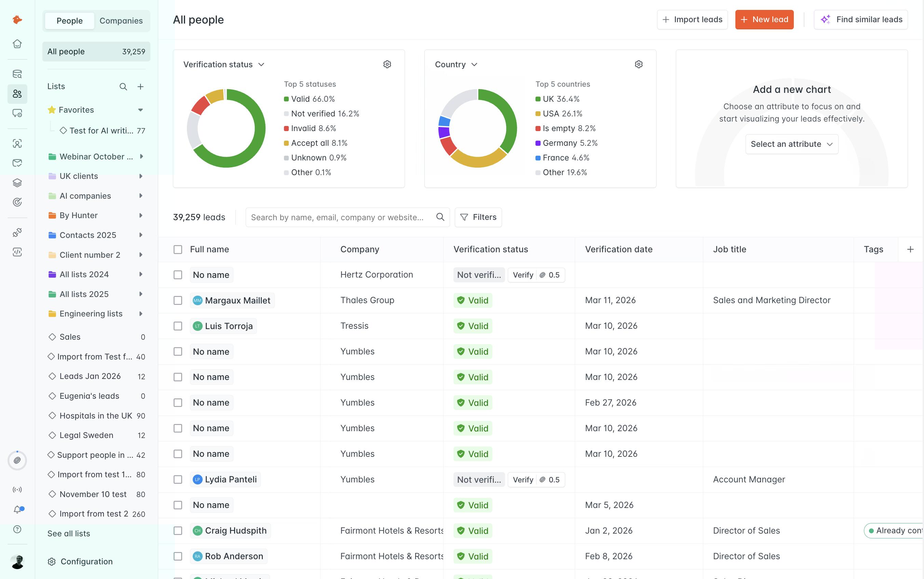This screenshot has height=579, width=924.
Task: Open Country chart settings gear
Action: click(x=638, y=64)
